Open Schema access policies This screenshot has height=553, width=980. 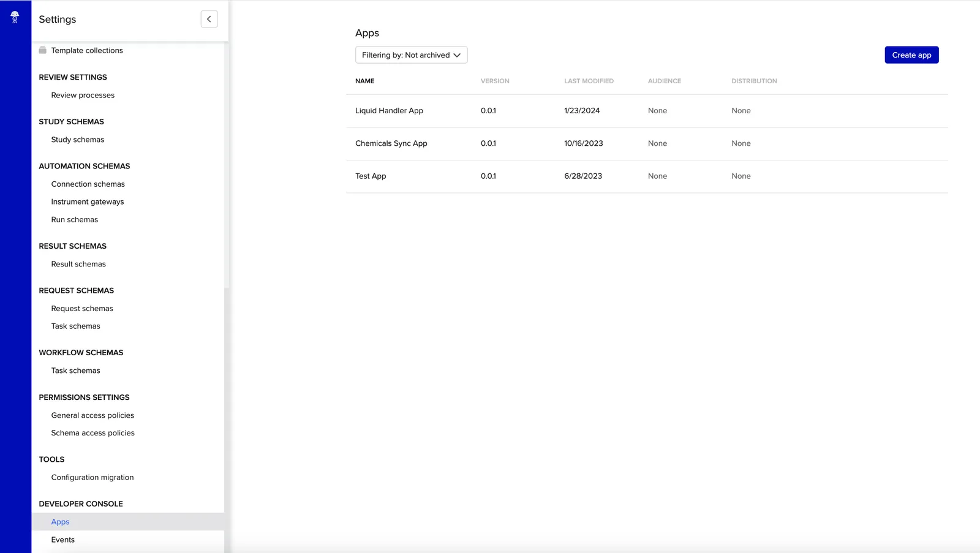93,433
